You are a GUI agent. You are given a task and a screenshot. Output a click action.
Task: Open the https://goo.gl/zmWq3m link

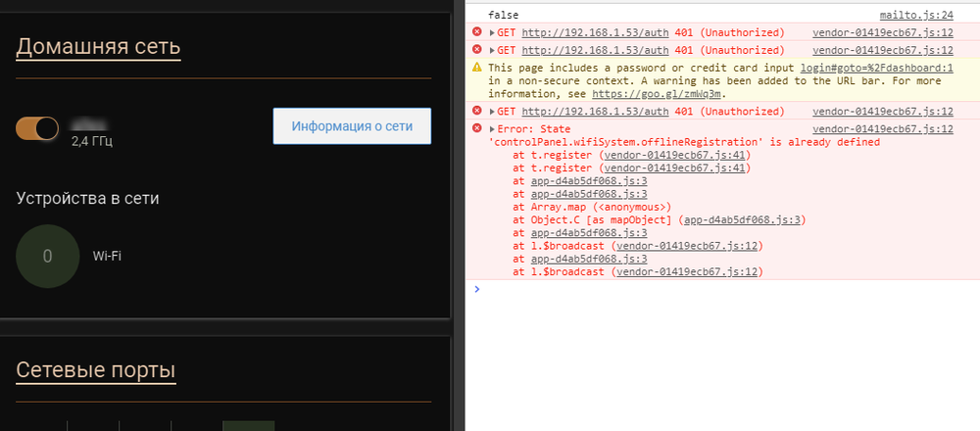(659, 94)
